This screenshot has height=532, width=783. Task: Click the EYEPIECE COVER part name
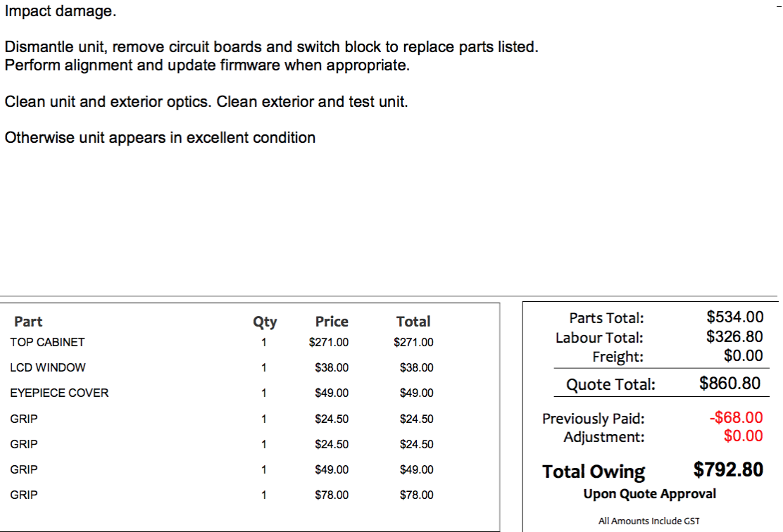click(x=59, y=393)
